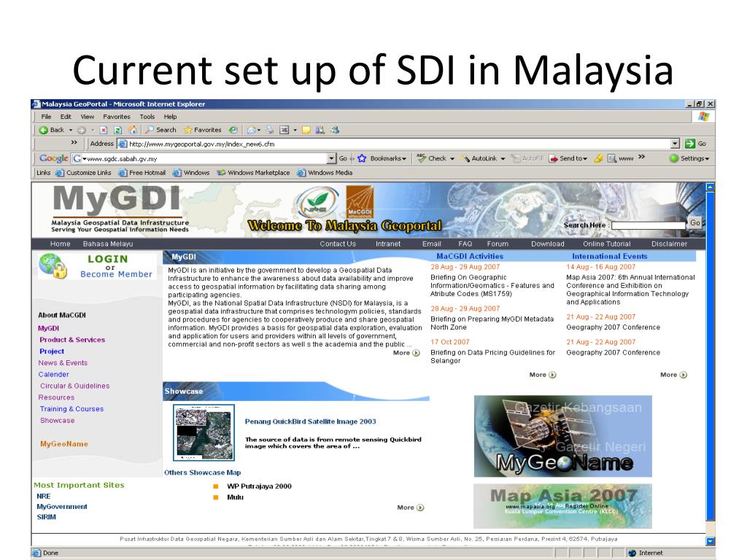Click the Google toolbar Go button
The height and width of the screenshot is (560, 747).
343,158
